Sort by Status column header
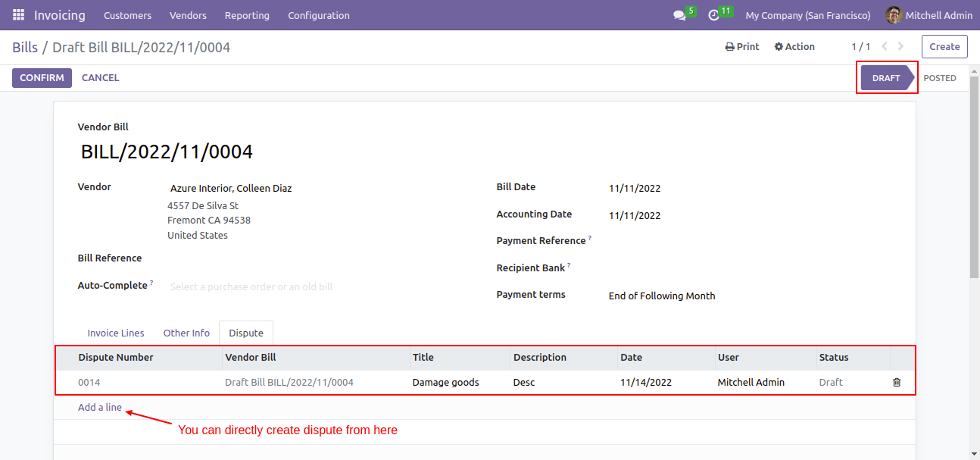Image resolution: width=980 pixels, height=460 pixels. [834, 358]
